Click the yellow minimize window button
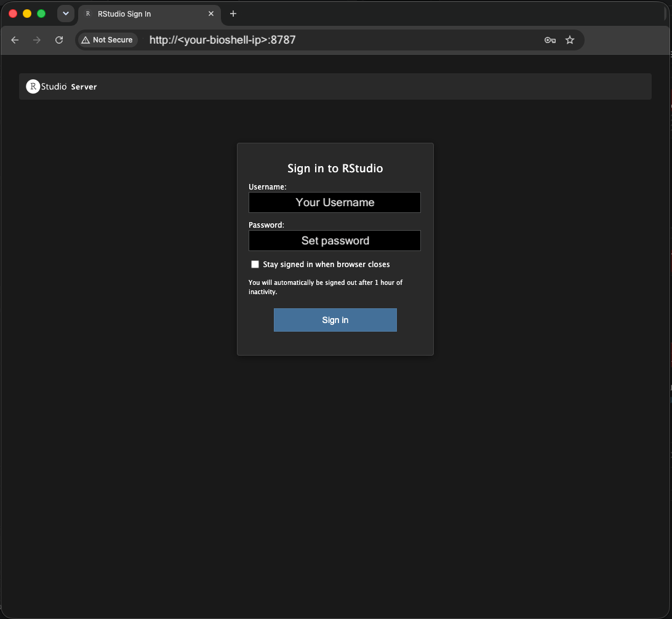This screenshot has width=672, height=619. click(27, 14)
